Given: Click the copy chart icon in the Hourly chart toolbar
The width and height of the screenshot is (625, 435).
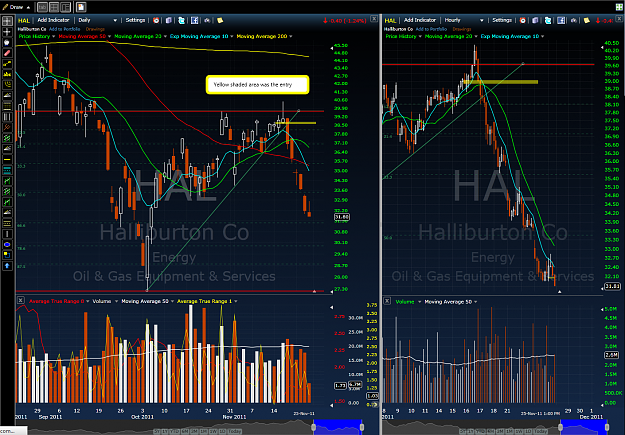Looking at the screenshot, I should pos(535,20).
